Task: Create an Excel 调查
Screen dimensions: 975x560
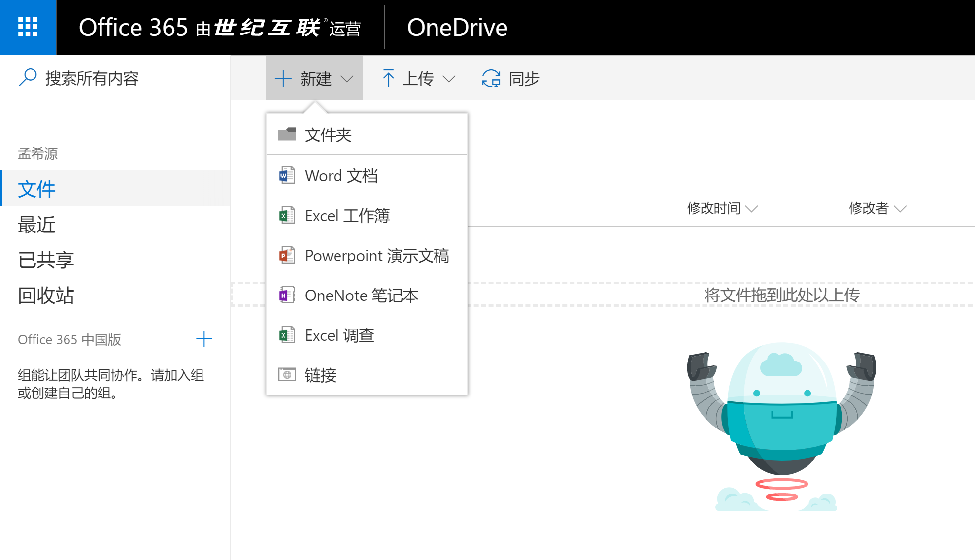Action: click(367, 335)
